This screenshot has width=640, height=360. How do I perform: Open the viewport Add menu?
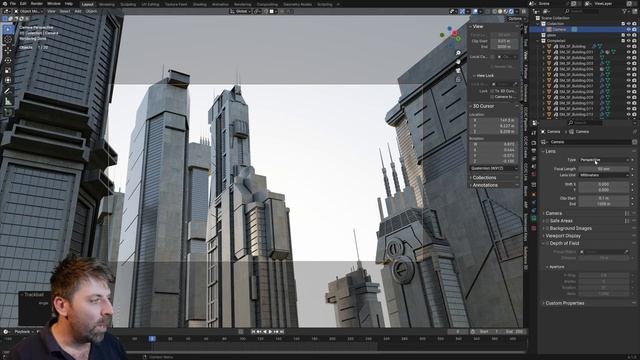tap(78, 11)
